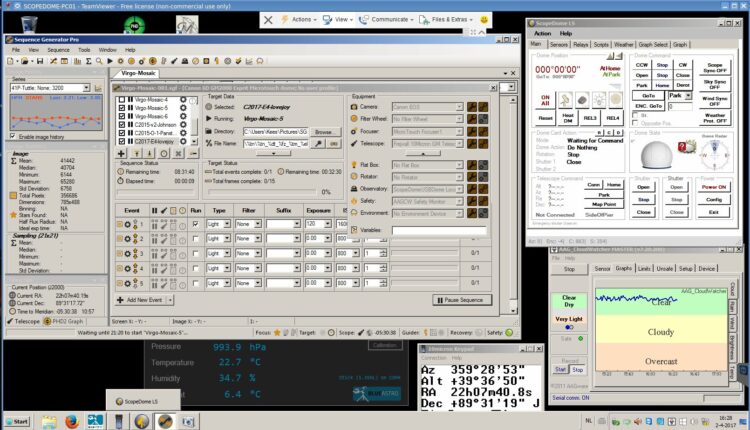Click the chat bubble icon in SGP toolbar
The image size is (750, 430).
click(x=260, y=61)
